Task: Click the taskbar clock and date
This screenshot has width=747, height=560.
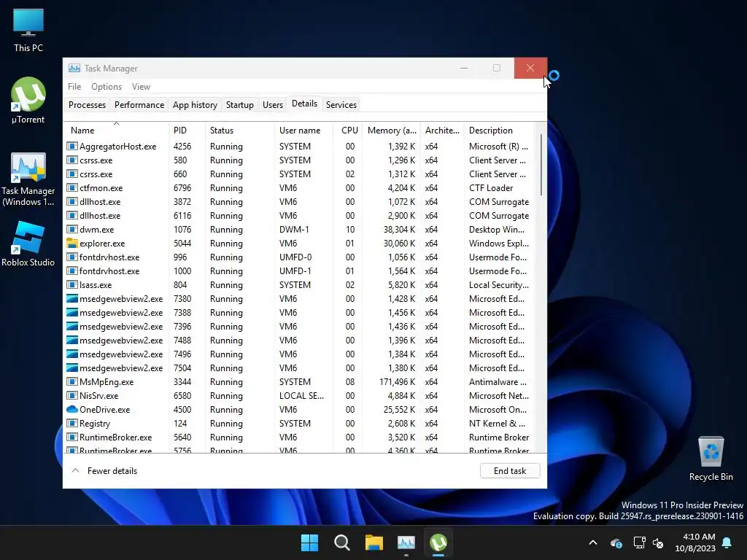Action: click(x=695, y=542)
